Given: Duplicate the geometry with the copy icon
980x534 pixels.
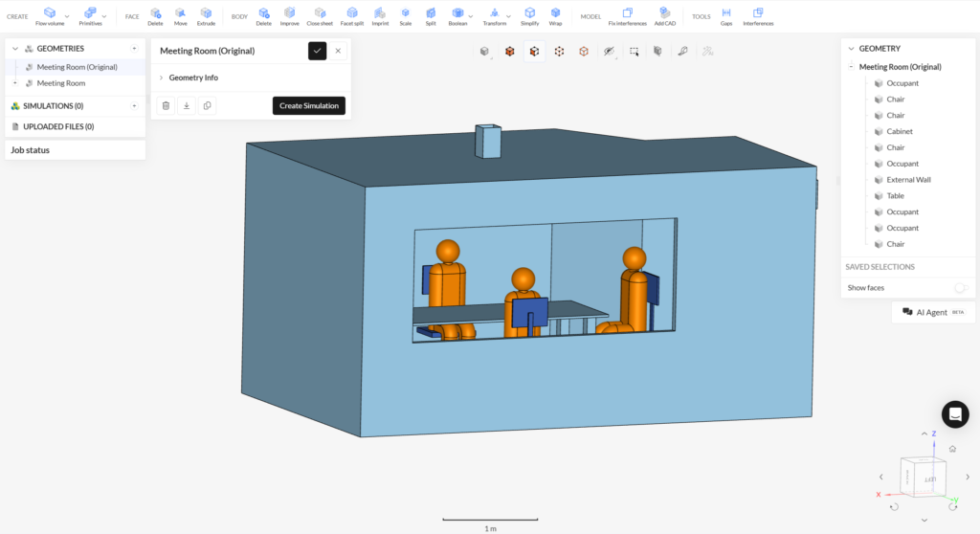Looking at the screenshot, I should click(x=207, y=105).
